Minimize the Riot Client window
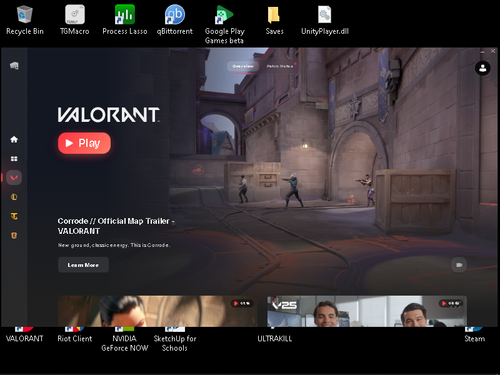This screenshot has width=500, height=375. tap(482, 52)
